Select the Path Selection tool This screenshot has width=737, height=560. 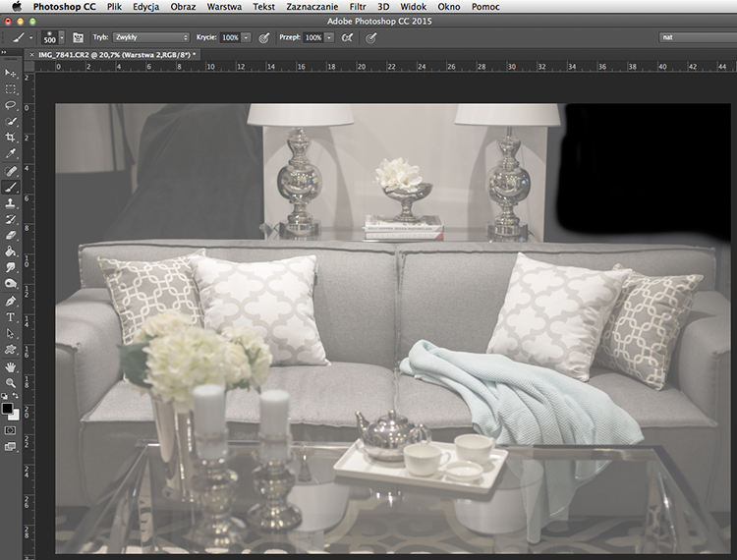[11, 333]
